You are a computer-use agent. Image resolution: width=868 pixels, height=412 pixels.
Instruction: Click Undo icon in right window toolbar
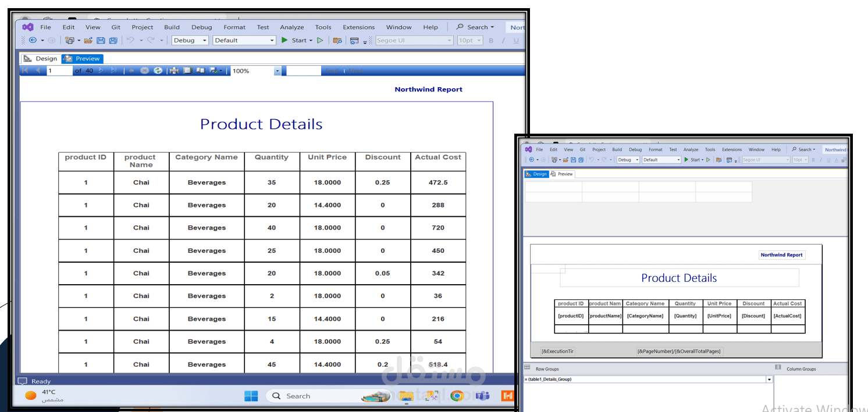click(591, 160)
